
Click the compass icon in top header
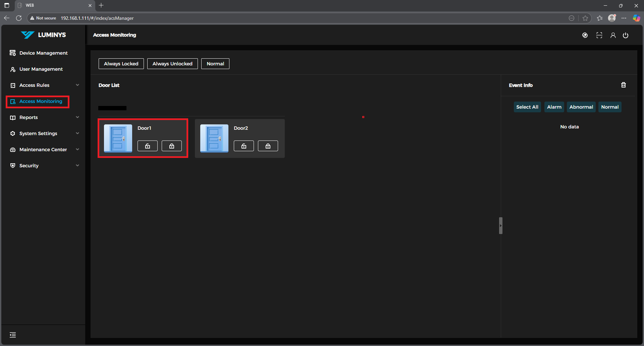pos(585,35)
